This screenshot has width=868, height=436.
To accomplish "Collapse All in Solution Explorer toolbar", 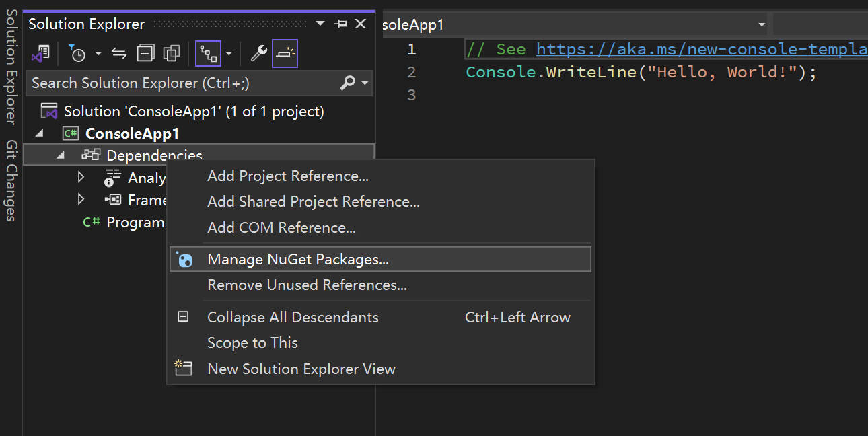I will pos(145,54).
